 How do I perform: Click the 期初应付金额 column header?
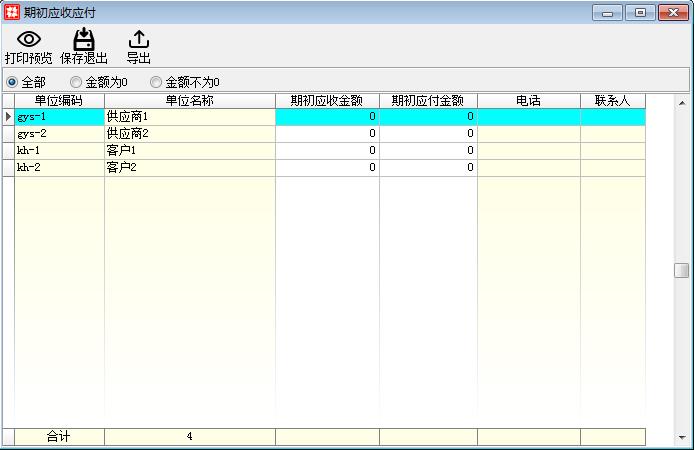[428, 101]
